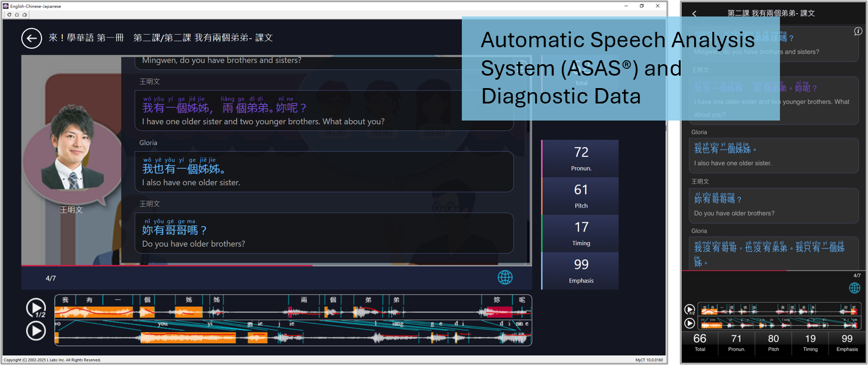Click the 4/7 sentence counter in desktop window
Viewport: 868px width, 365px height.
tap(51, 278)
